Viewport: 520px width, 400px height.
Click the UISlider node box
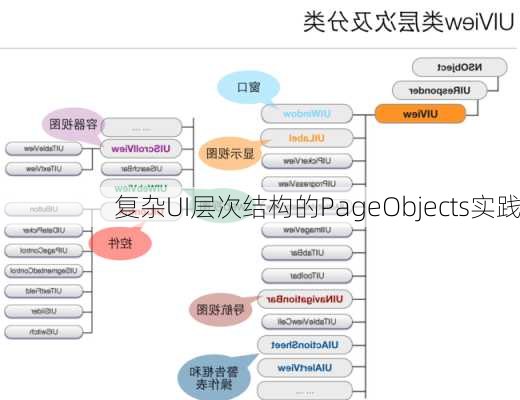(44, 312)
